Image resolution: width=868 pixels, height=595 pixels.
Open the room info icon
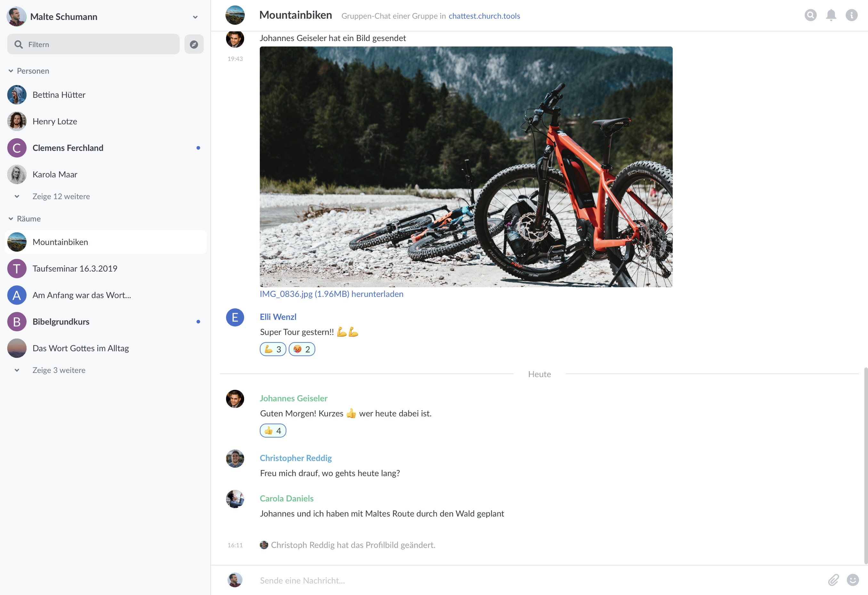[852, 15]
